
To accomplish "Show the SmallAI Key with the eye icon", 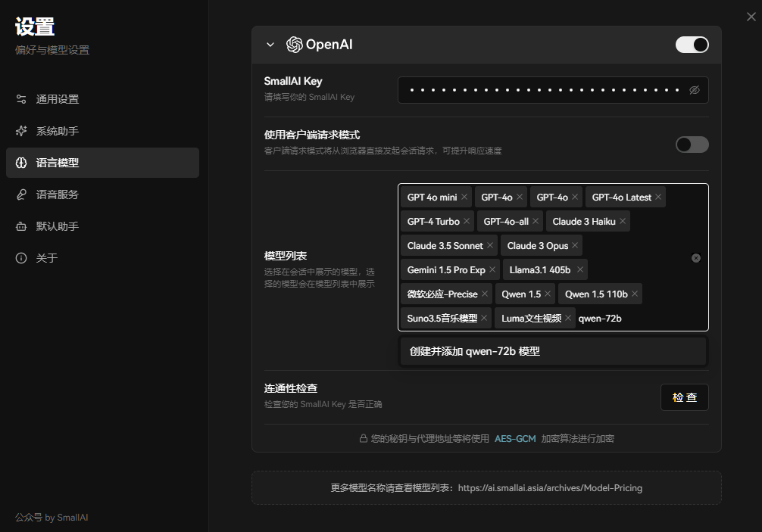I will pos(695,90).
